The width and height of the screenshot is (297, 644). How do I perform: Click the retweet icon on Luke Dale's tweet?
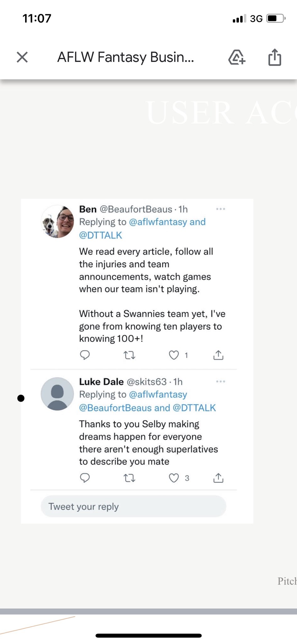pos(130,478)
